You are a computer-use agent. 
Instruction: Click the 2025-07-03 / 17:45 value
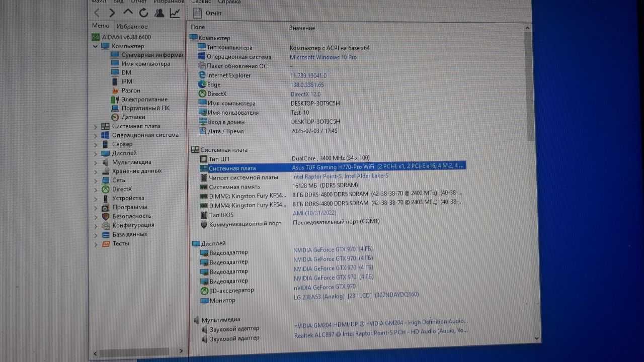click(314, 131)
